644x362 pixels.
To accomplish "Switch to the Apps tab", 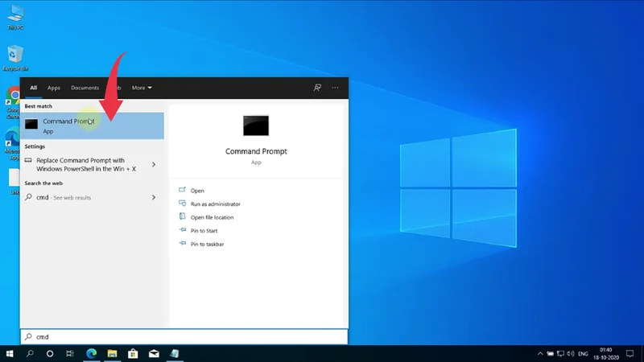I will click(54, 88).
